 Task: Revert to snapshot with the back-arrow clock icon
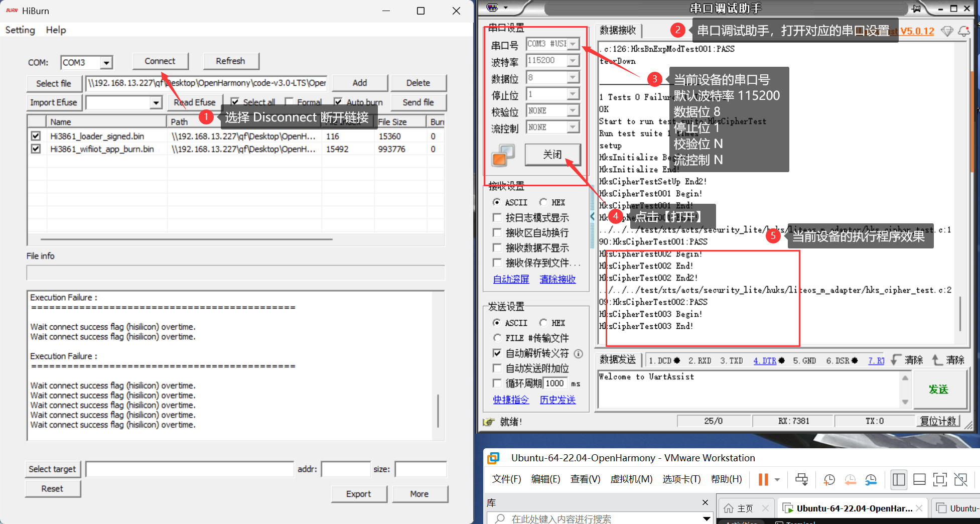tap(850, 479)
